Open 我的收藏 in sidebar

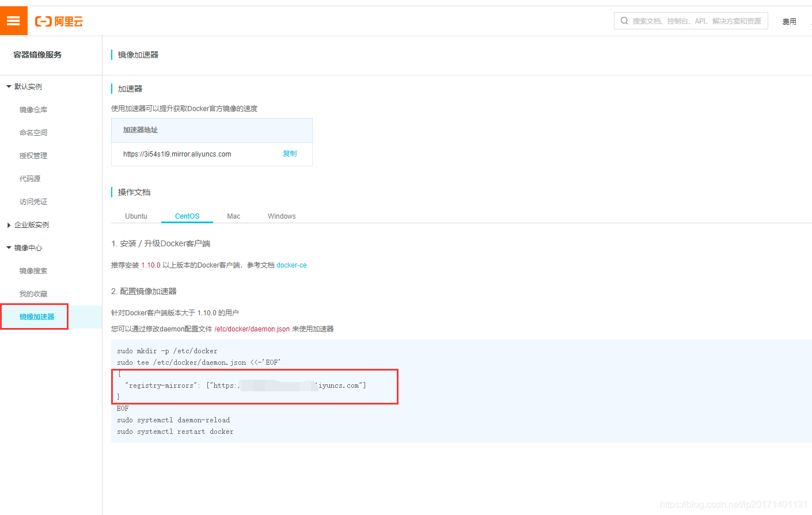click(x=33, y=294)
